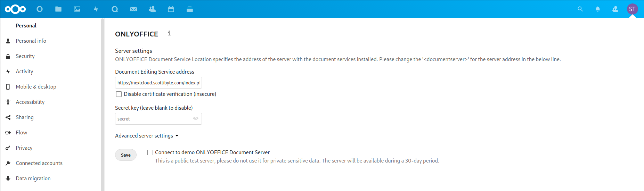Expand Advanced server settings
Viewport: 644px width, 191px height.
click(147, 136)
